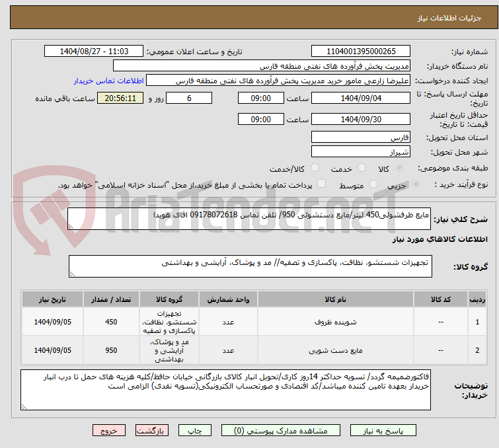
Task: Click the resize handle of the description box
Action: point(71,226)
